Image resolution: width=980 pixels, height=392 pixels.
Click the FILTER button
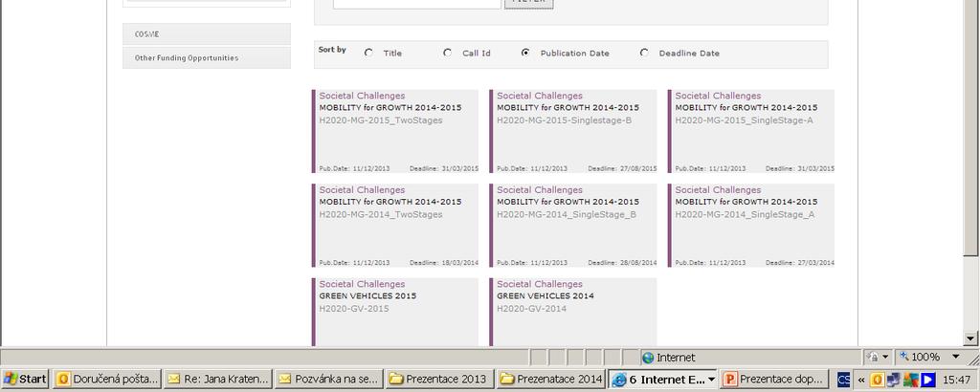528,3
